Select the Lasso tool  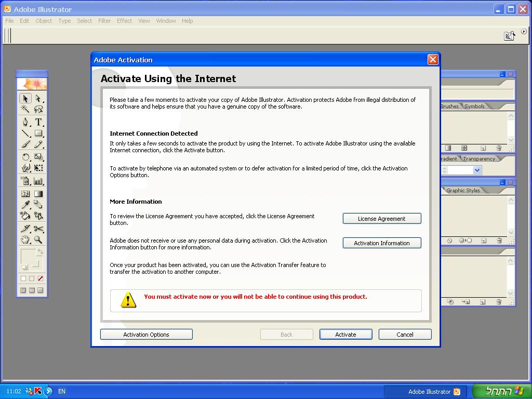38,109
